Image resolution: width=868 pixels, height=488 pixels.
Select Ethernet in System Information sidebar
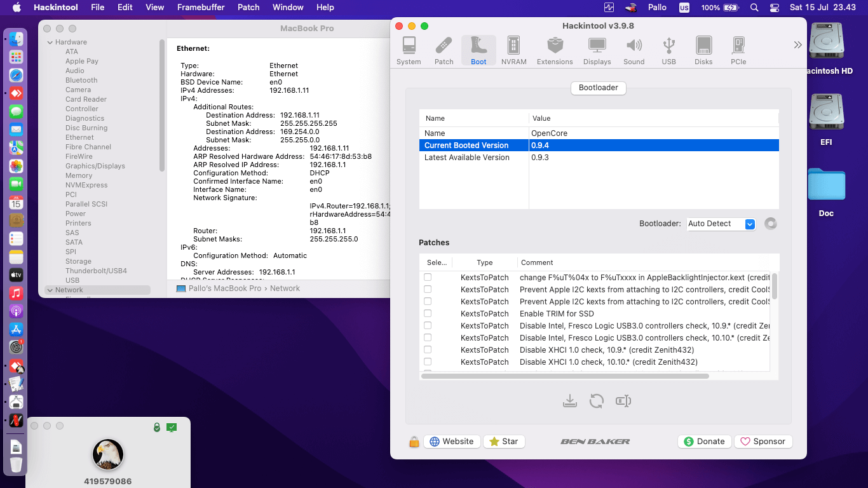coord(79,137)
